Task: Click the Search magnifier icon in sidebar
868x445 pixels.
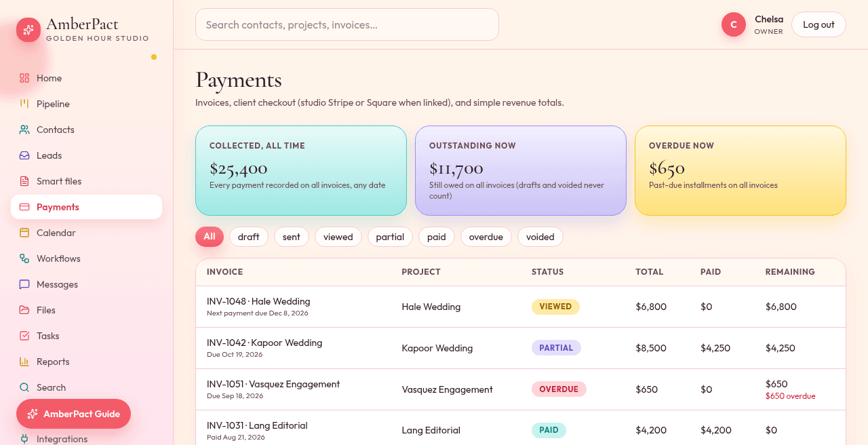Action: coord(24,387)
